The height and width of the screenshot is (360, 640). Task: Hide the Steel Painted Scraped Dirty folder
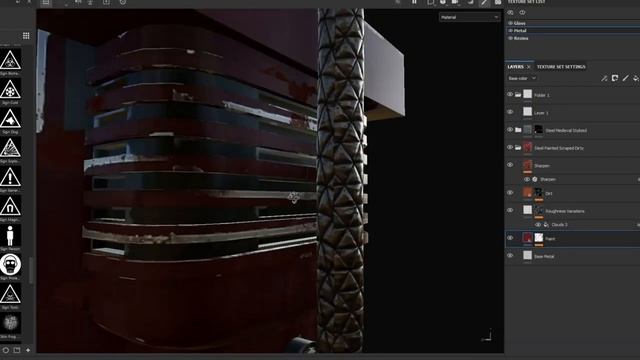pos(510,147)
